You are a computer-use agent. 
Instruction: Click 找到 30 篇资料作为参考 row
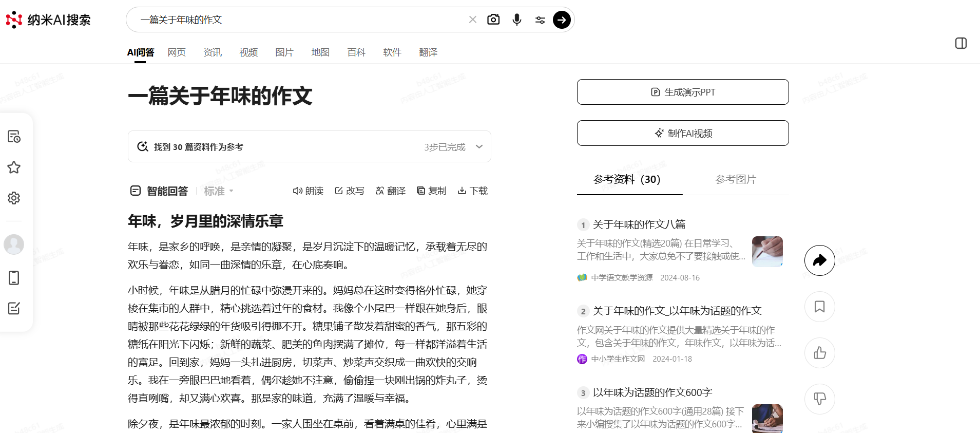pos(310,147)
